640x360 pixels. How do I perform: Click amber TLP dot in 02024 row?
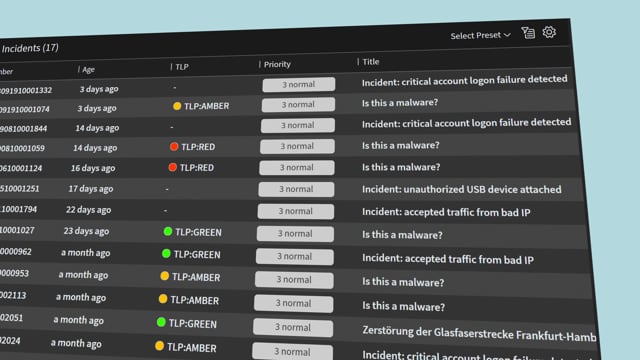pyautogui.click(x=160, y=346)
